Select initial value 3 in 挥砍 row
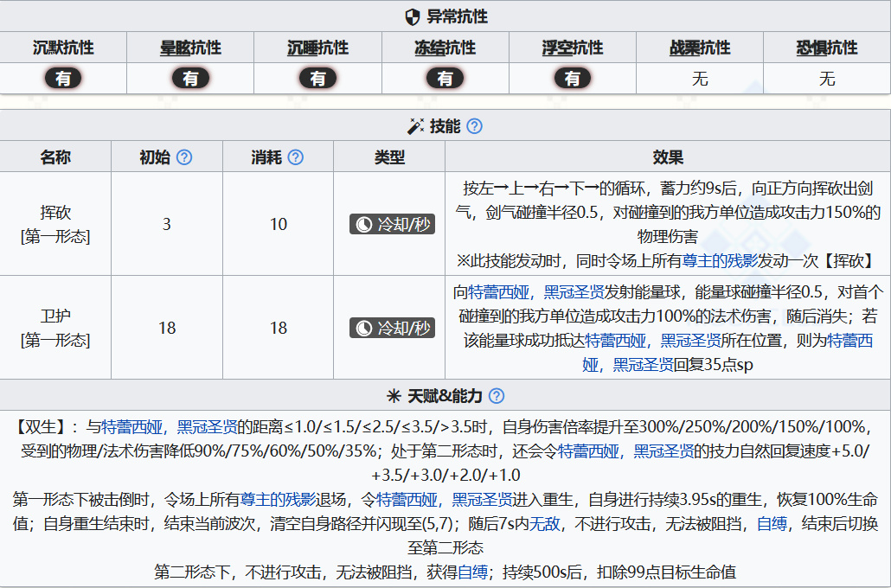This screenshot has height=588, width=891. [166, 224]
